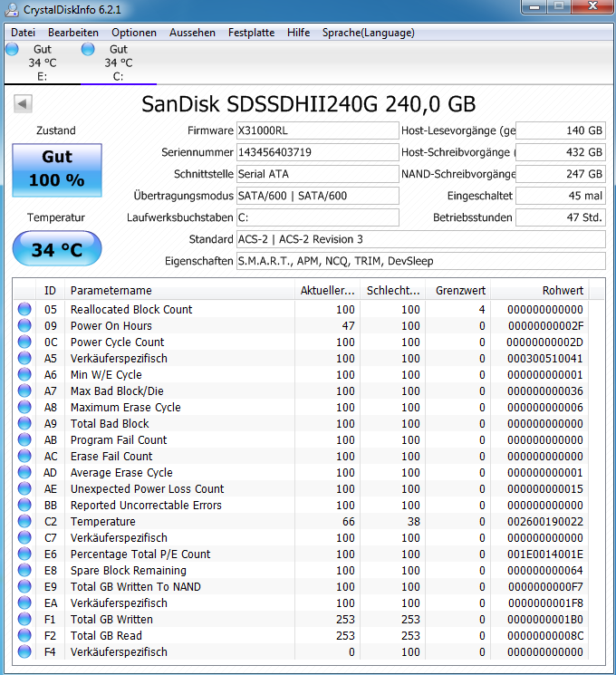616x675 pixels.
Task: Click the Schlecht... column header
Action: 393,291
